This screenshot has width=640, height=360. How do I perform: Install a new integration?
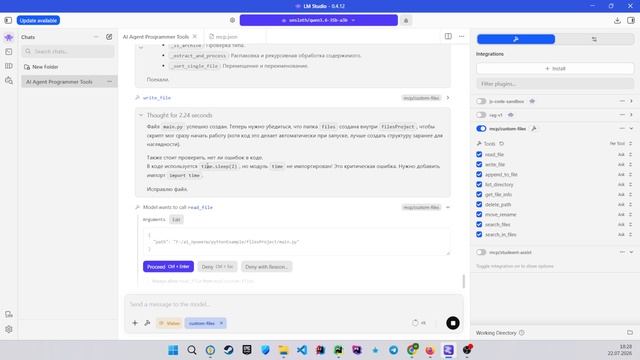(x=555, y=69)
